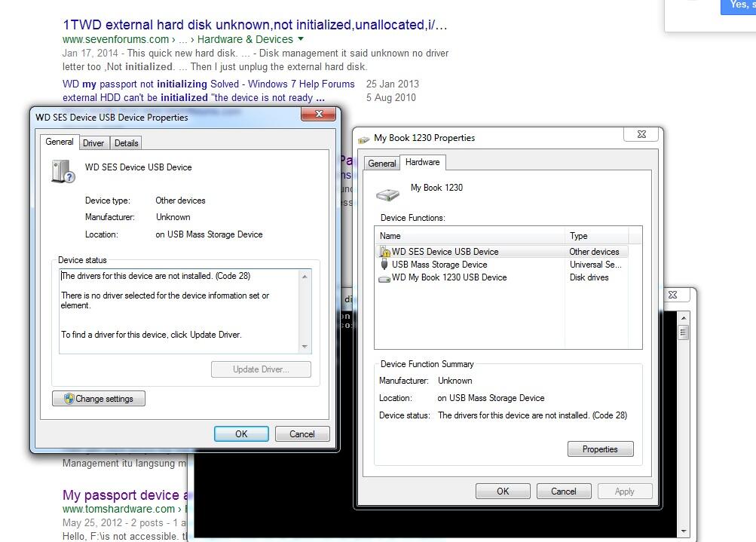The image size is (756, 542).
Task: Close My Book 1230 Properties dialog
Action: (x=641, y=134)
